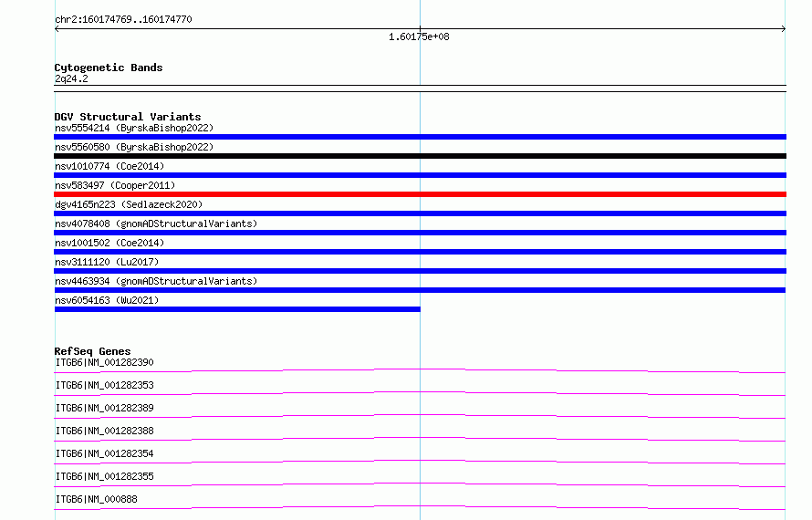
Task: Open variant nsv3111120 (Lu2017) label
Action: tap(107, 262)
